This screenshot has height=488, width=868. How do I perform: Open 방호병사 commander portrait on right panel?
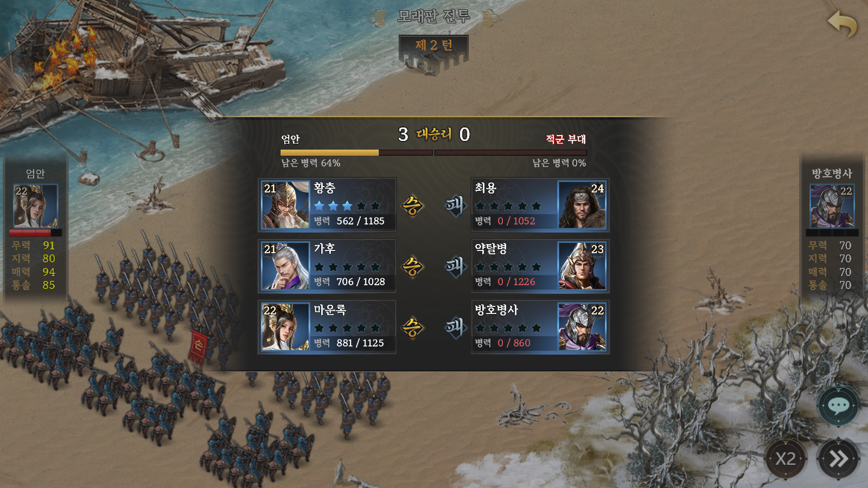pos(832,206)
